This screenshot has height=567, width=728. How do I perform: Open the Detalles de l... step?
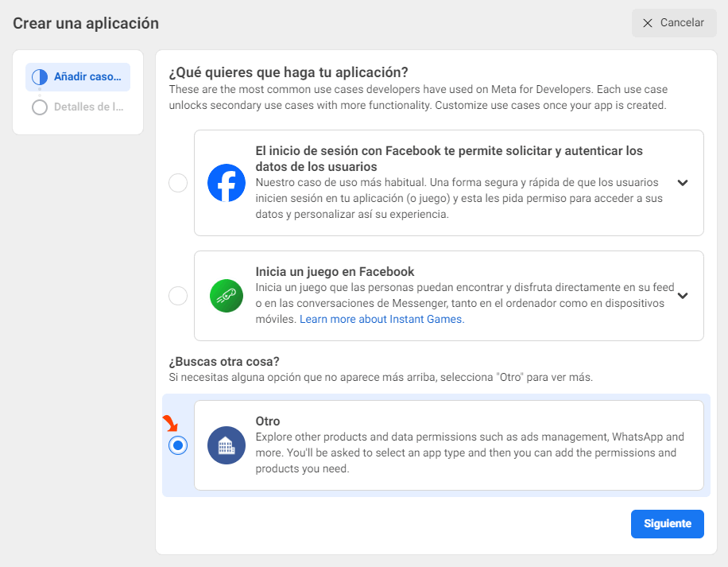coord(78,107)
